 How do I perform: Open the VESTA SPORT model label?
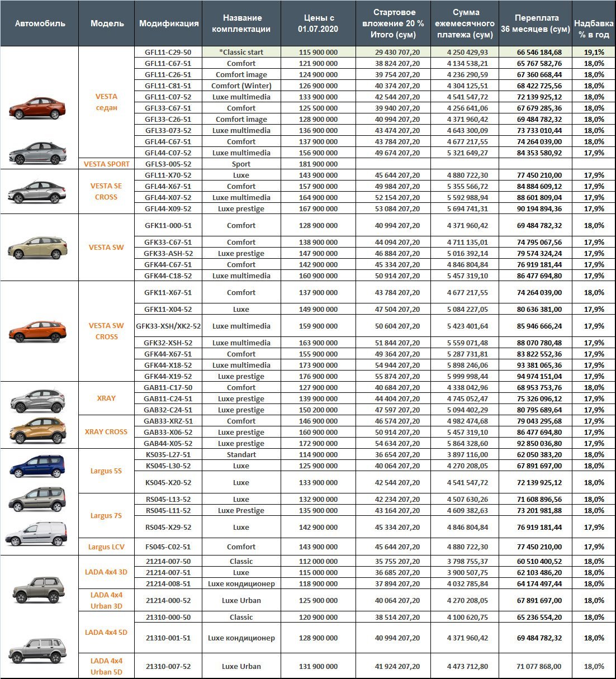coord(106,164)
